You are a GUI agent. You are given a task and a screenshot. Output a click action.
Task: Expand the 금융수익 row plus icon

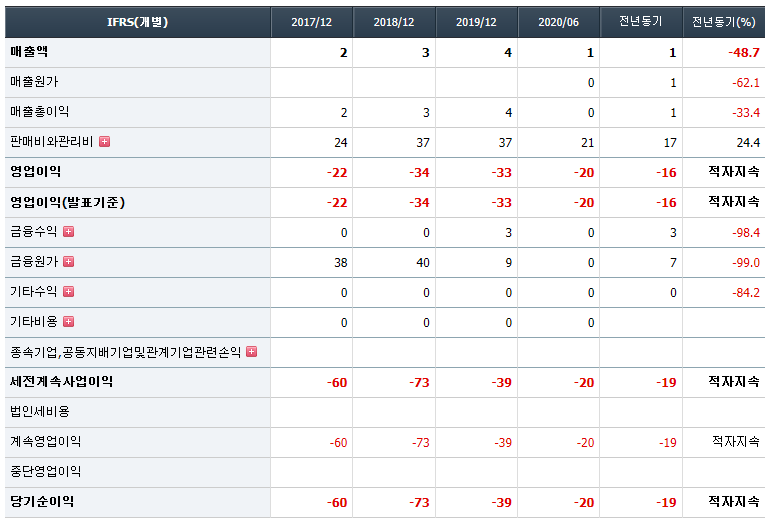tap(69, 231)
